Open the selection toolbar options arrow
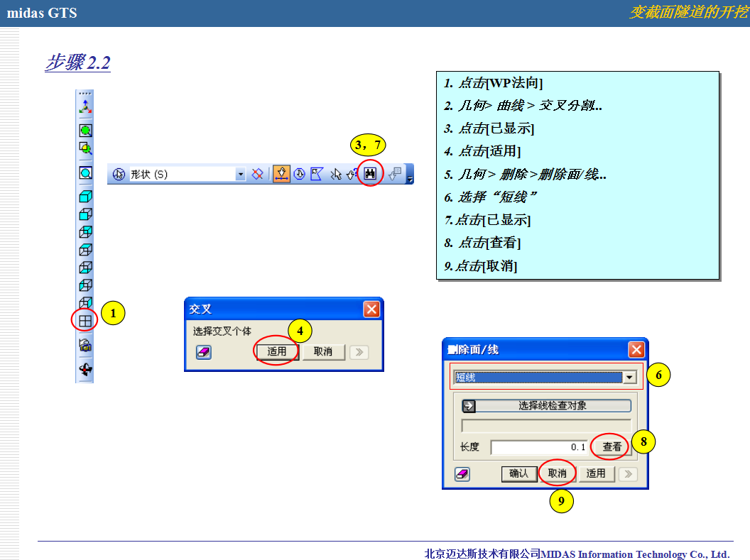The width and height of the screenshot is (750, 560). click(410, 177)
